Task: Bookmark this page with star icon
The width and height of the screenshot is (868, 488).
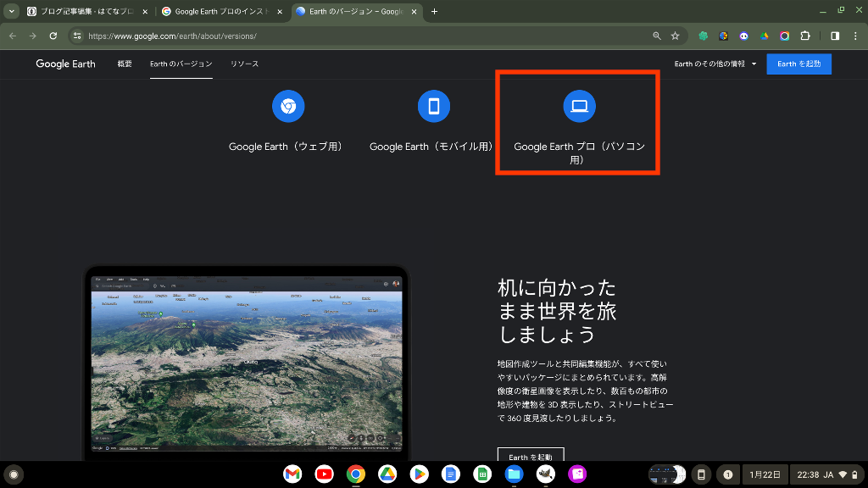Action: point(676,36)
